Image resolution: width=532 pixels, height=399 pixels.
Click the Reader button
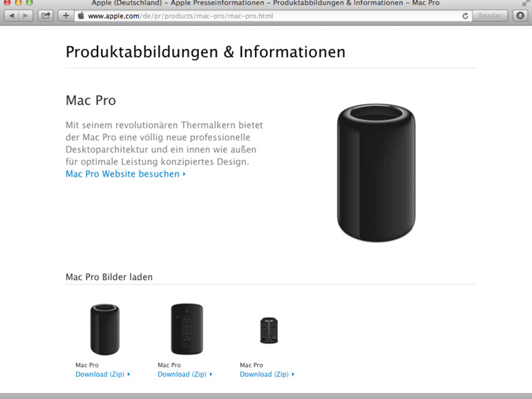490,16
